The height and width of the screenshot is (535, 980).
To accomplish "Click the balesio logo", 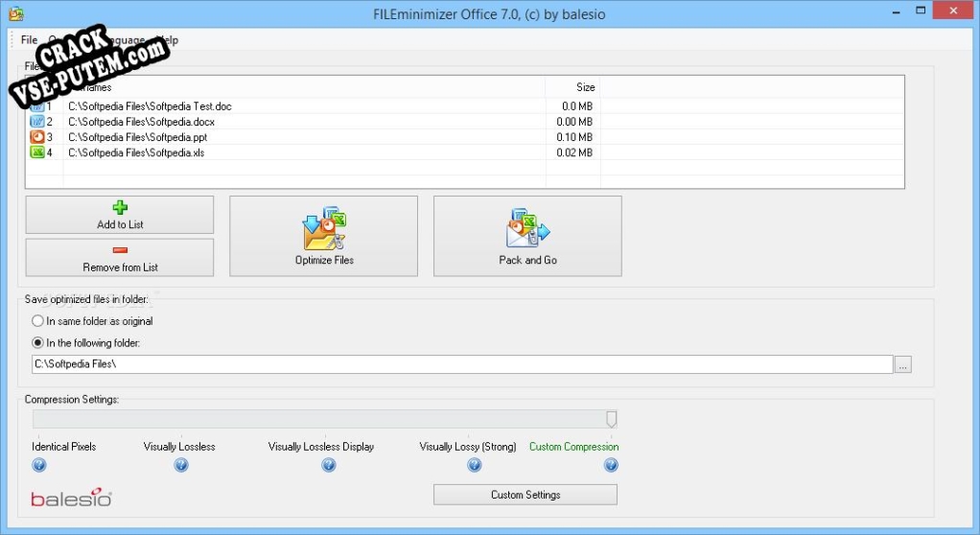I will (71, 498).
